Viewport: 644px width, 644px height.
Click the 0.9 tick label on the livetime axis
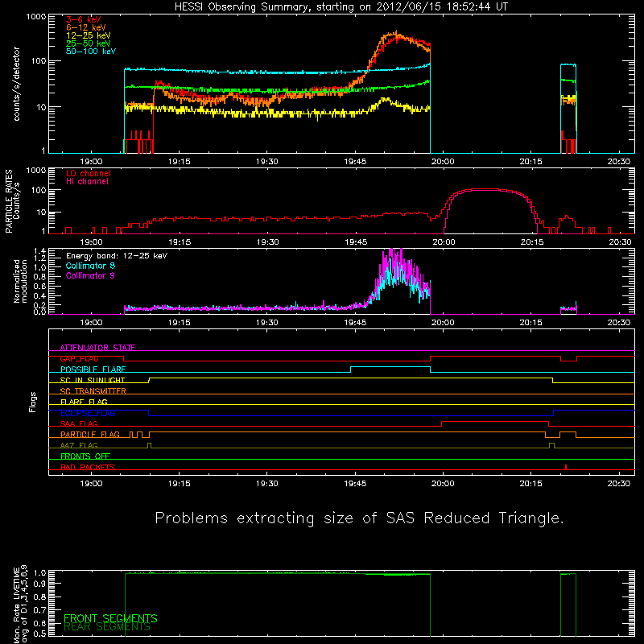tap(40, 583)
